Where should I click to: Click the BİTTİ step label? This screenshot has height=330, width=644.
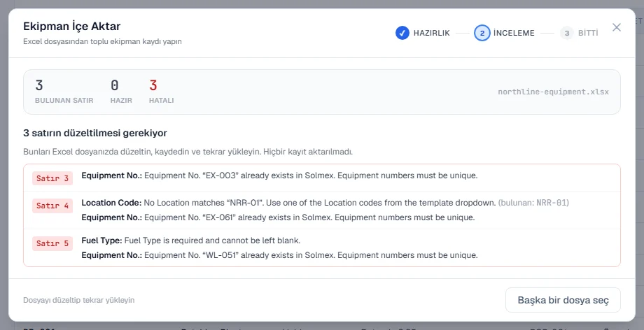pos(588,33)
